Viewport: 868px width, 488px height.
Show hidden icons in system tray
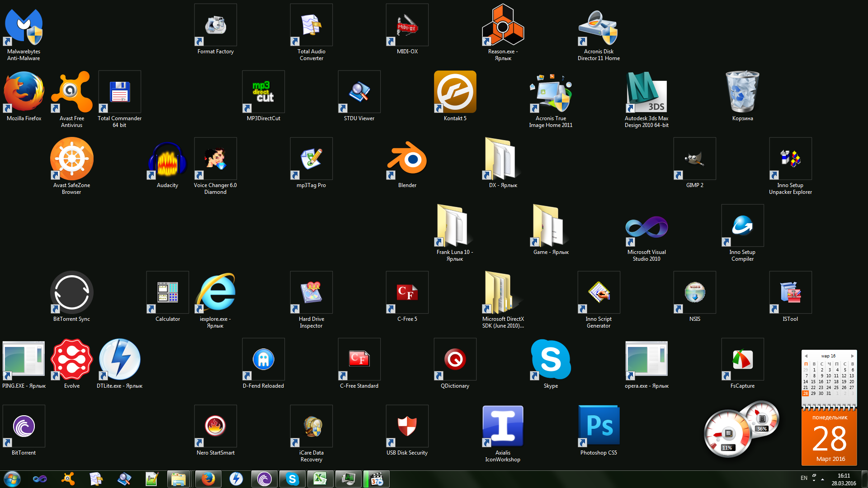coord(823,479)
